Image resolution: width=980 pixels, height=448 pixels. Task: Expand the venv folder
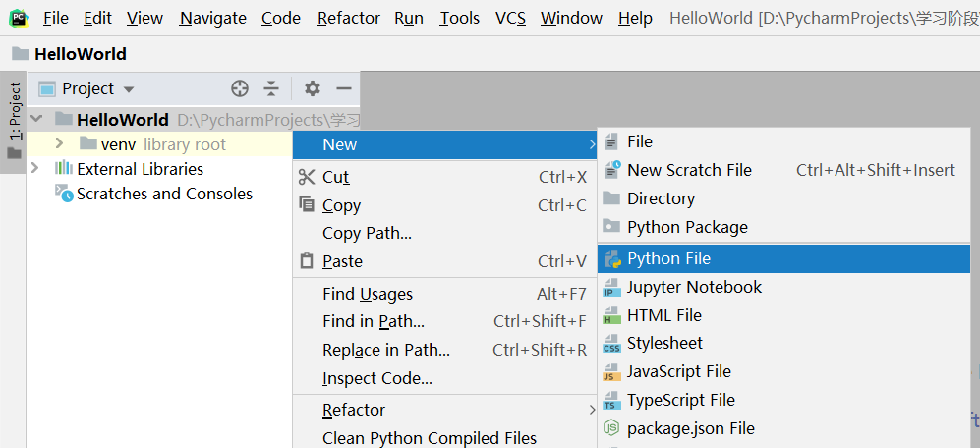tap(59, 143)
